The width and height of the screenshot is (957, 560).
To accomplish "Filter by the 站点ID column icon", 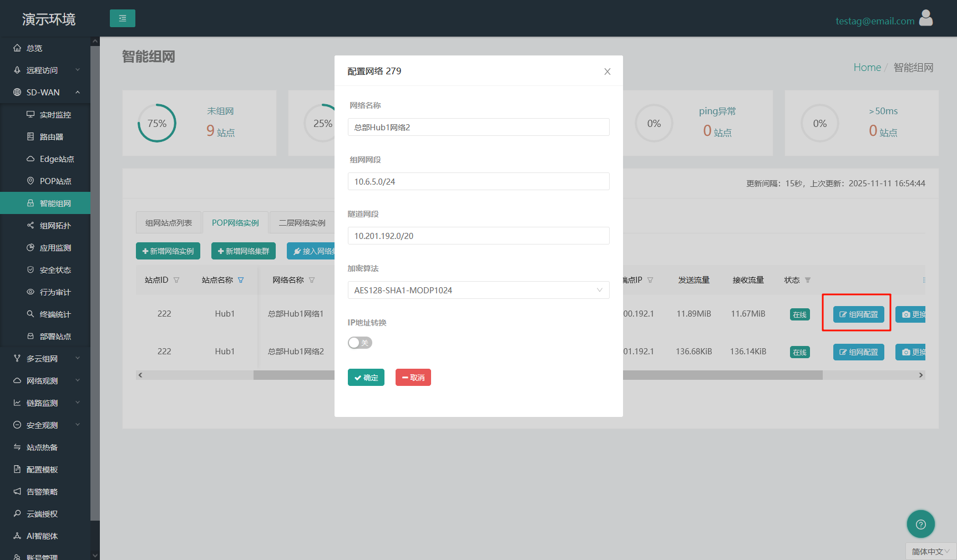I will [176, 280].
